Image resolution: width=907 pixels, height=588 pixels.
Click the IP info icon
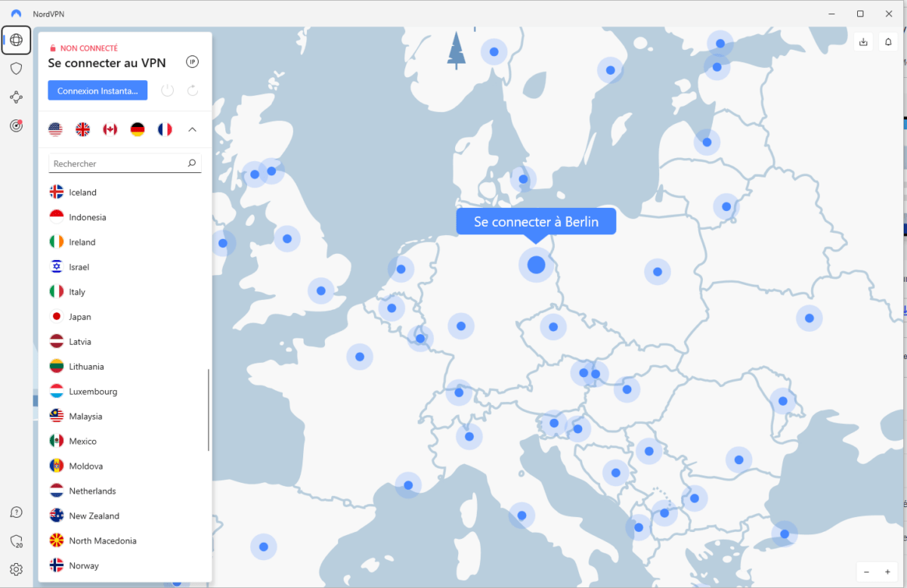[x=192, y=62]
